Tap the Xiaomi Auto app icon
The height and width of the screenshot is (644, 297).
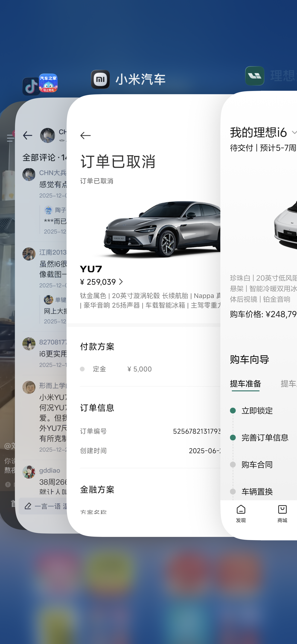pos(100,79)
